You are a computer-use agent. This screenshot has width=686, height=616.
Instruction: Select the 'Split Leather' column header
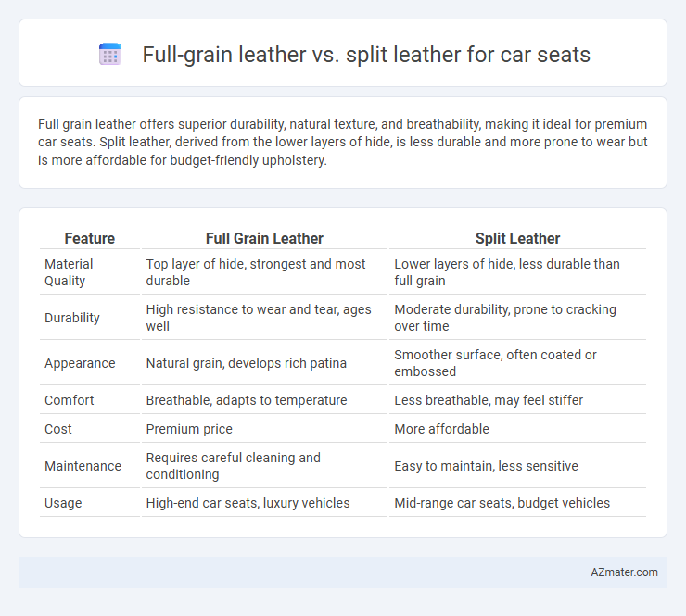pos(517,238)
